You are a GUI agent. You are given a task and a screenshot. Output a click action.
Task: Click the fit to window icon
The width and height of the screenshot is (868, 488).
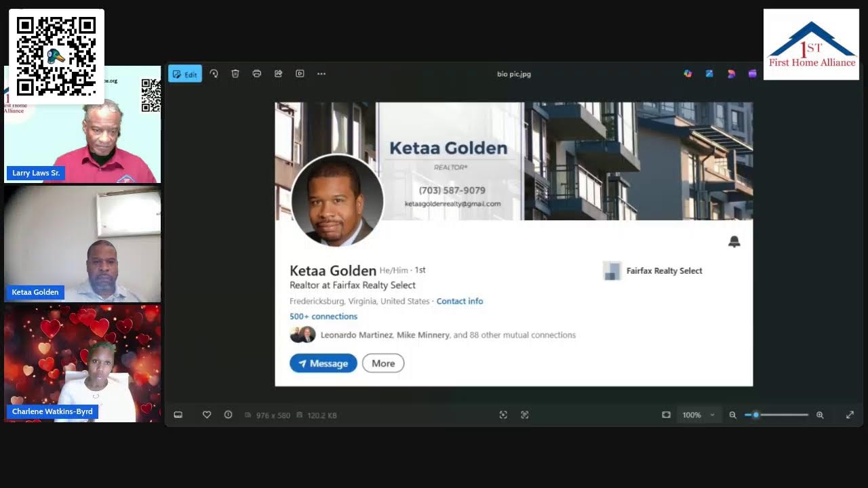click(667, 415)
